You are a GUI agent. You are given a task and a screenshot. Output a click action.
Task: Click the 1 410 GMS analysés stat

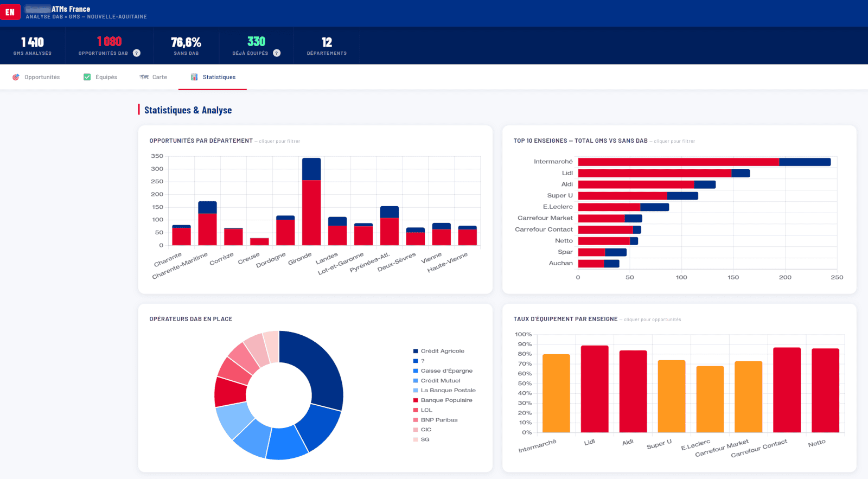click(x=33, y=46)
